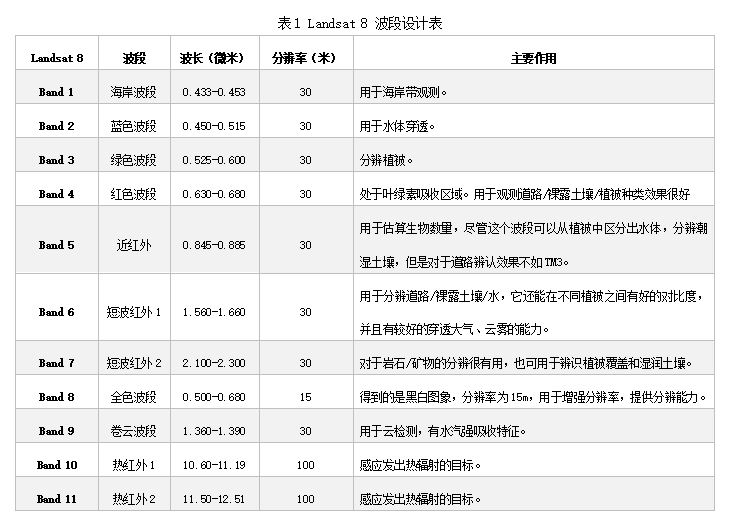This screenshot has width=739, height=514.
Task: Click the resolution '30' in the Band 5 row
Action: pyautogui.click(x=305, y=245)
